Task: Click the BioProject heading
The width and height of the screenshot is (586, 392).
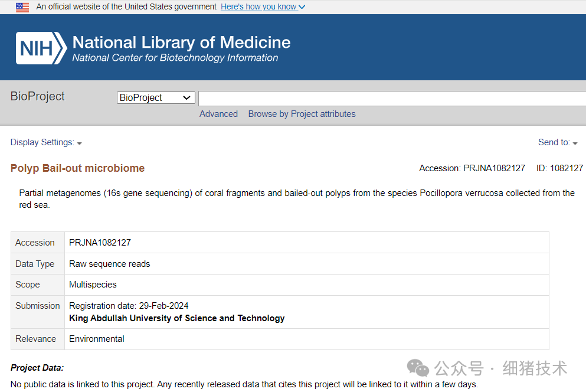Action: pos(38,96)
